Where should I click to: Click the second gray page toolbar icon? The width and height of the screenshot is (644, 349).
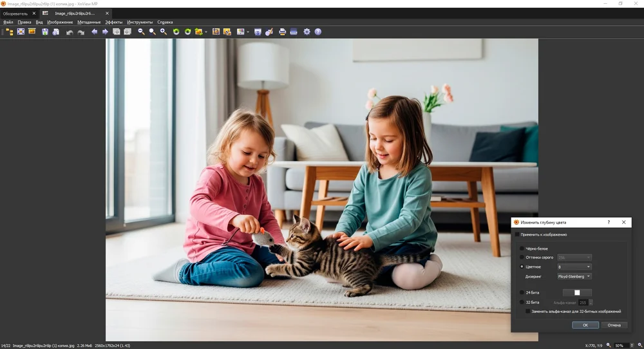(128, 32)
